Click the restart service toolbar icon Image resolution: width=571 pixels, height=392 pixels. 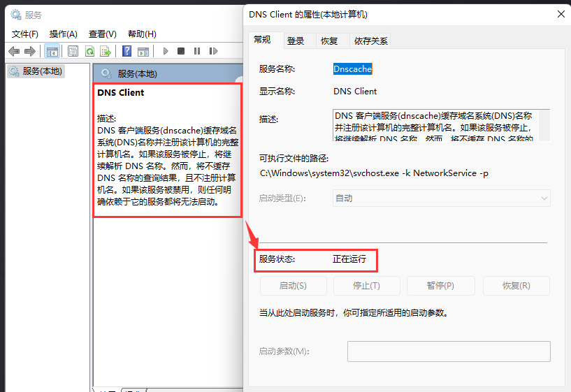212,51
